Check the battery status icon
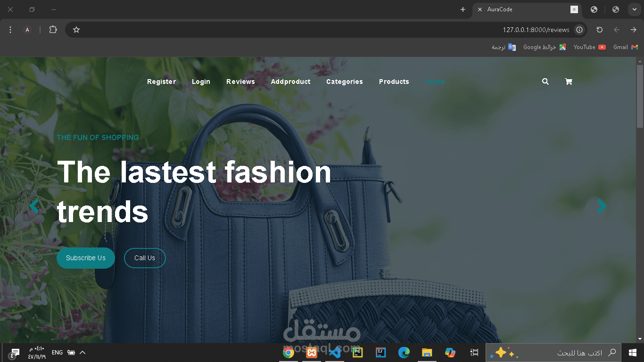The image size is (644, 362). (x=71, y=353)
